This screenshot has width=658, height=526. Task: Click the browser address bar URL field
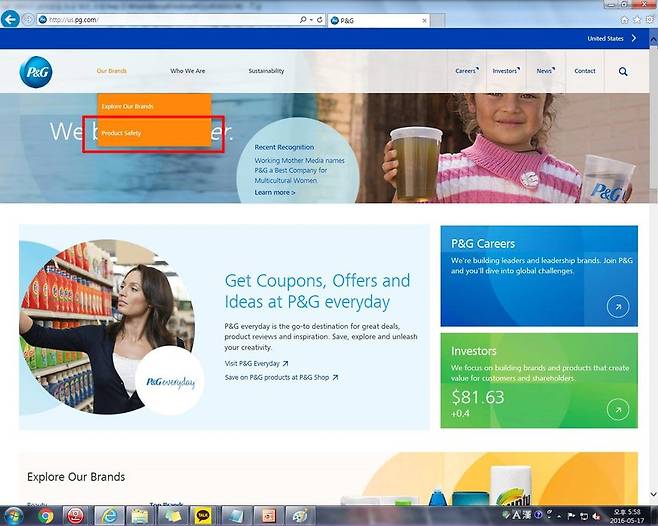coord(160,20)
